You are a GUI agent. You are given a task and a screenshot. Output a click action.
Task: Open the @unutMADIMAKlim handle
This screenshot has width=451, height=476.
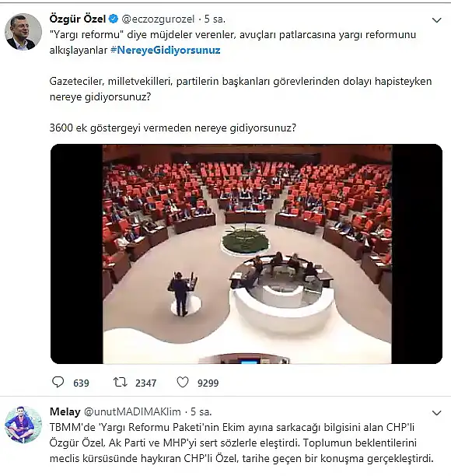click(x=132, y=411)
